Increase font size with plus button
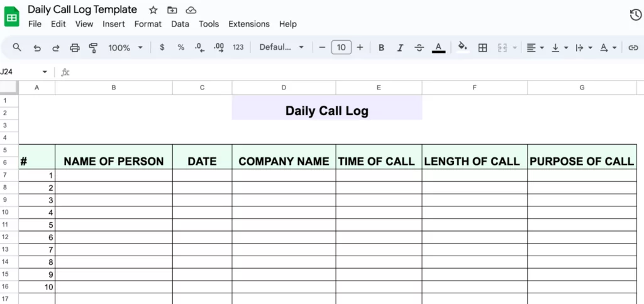Image resolution: width=644 pixels, height=304 pixels. (360, 47)
